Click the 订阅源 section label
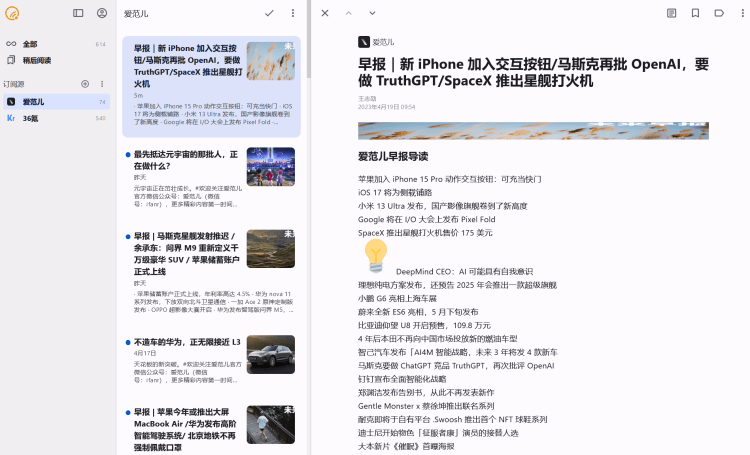Screen dimensions: 750x455 point(14,84)
